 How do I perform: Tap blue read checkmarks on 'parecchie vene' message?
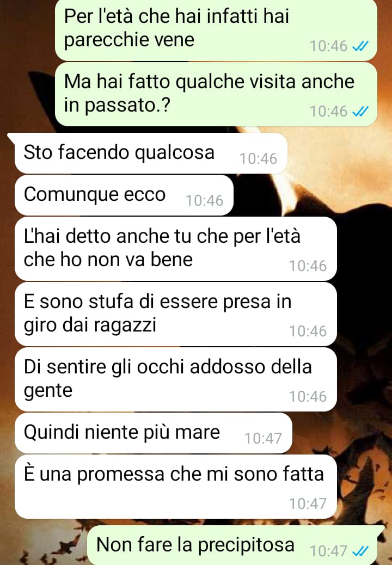[x=360, y=46]
